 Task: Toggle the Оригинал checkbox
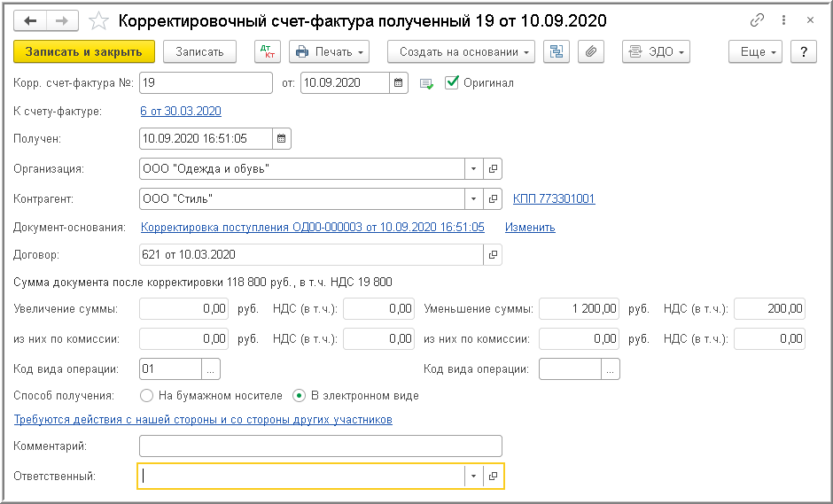pos(452,82)
